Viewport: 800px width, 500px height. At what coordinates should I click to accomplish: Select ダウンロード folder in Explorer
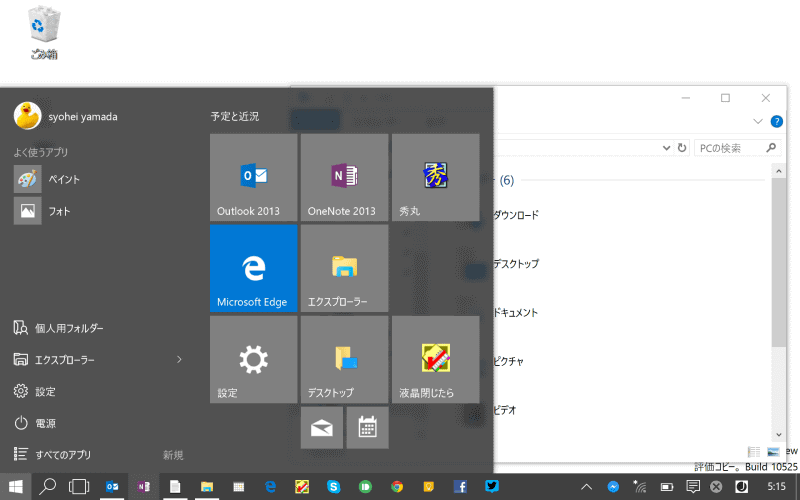(516, 215)
